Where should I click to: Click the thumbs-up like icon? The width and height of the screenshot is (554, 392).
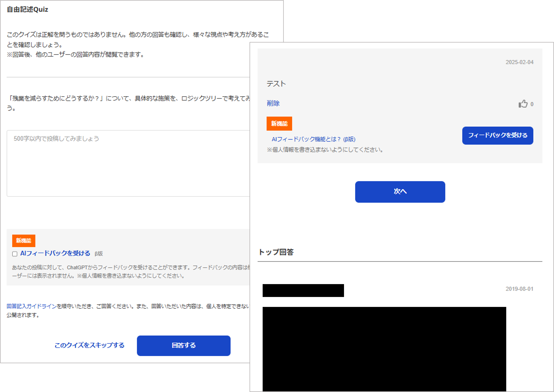click(x=523, y=104)
